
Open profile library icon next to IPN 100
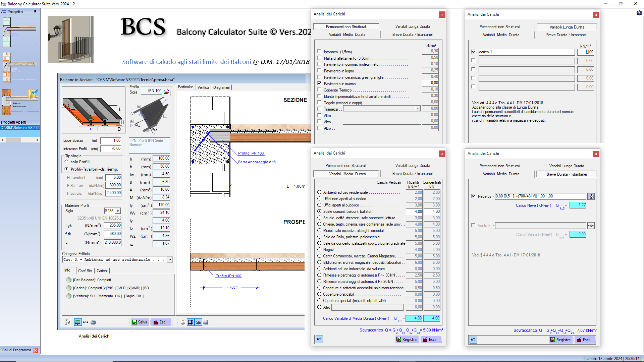(x=166, y=91)
